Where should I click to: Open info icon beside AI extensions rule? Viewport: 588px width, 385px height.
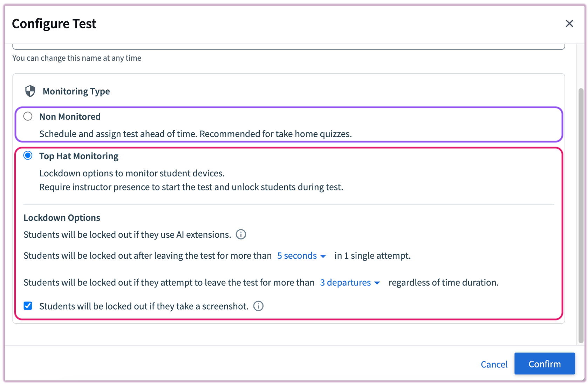[241, 234]
